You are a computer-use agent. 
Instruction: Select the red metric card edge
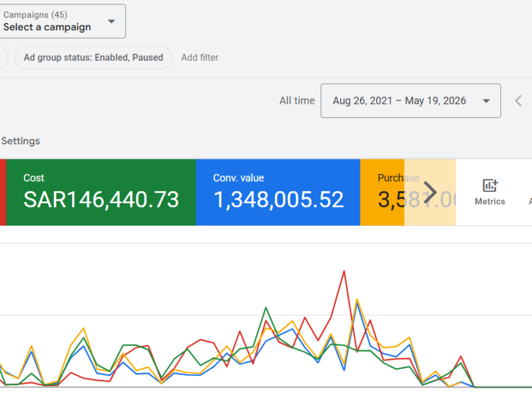(x=3, y=193)
